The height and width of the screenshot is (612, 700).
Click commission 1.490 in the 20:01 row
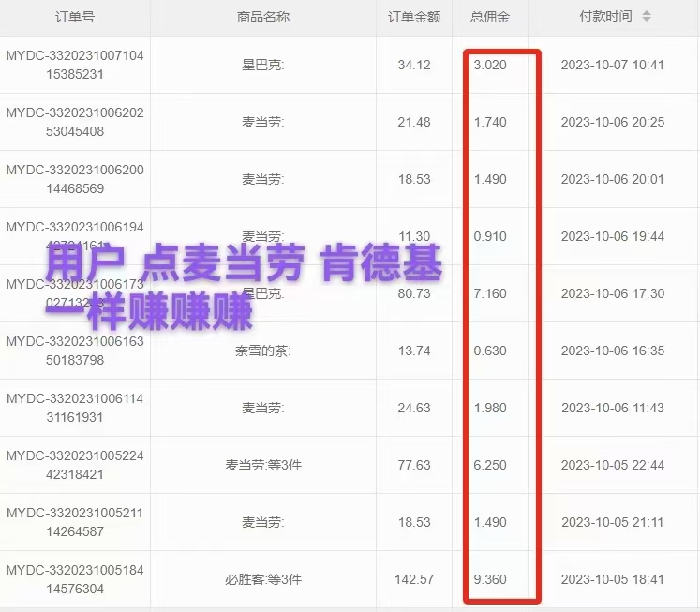pos(490,179)
